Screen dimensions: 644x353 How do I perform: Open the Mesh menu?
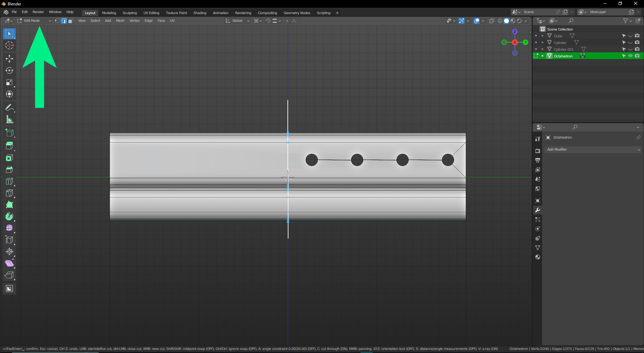(x=120, y=21)
